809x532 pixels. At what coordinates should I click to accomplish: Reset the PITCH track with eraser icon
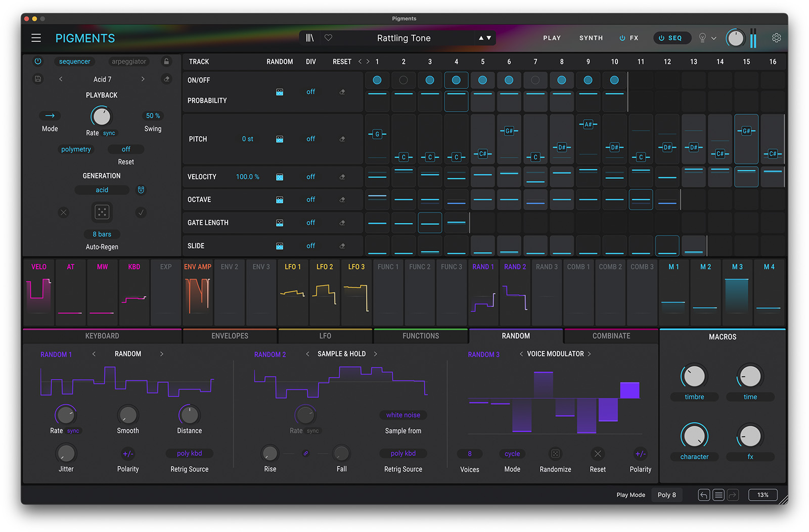coord(342,139)
